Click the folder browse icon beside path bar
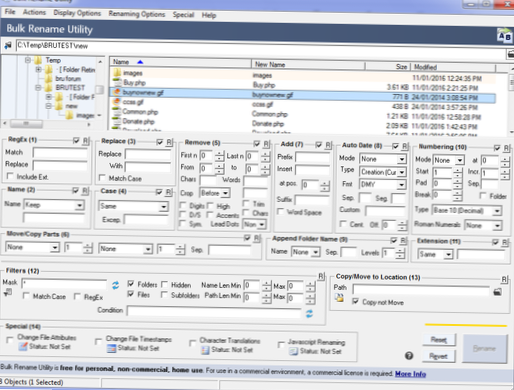Image resolution: width=514 pixels, height=390 pixels. pos(7,45)
